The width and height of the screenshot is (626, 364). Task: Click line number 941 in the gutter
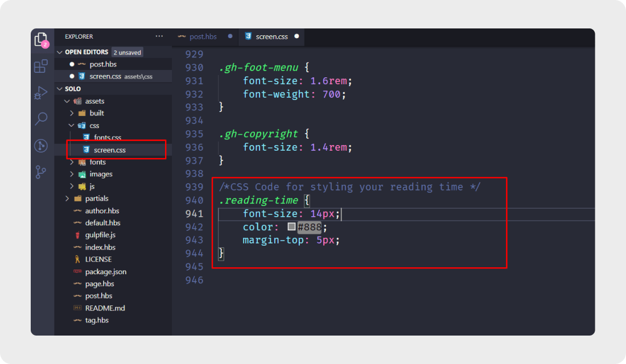coord(194,213)
